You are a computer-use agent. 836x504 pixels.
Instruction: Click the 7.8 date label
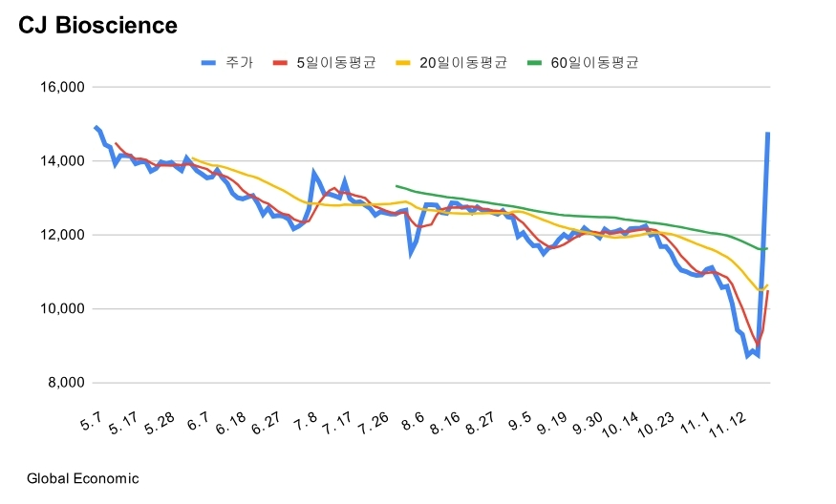coord(306,421)
